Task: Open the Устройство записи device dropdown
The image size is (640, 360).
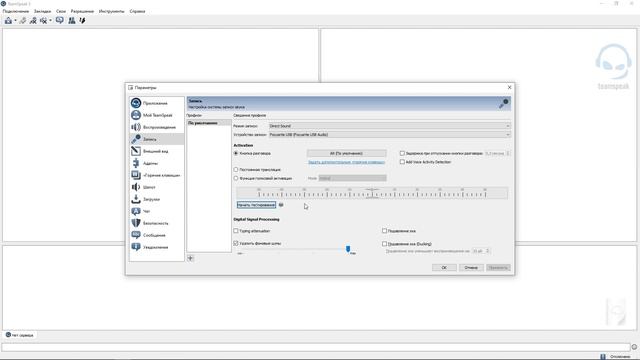Action: coord(389,135)
